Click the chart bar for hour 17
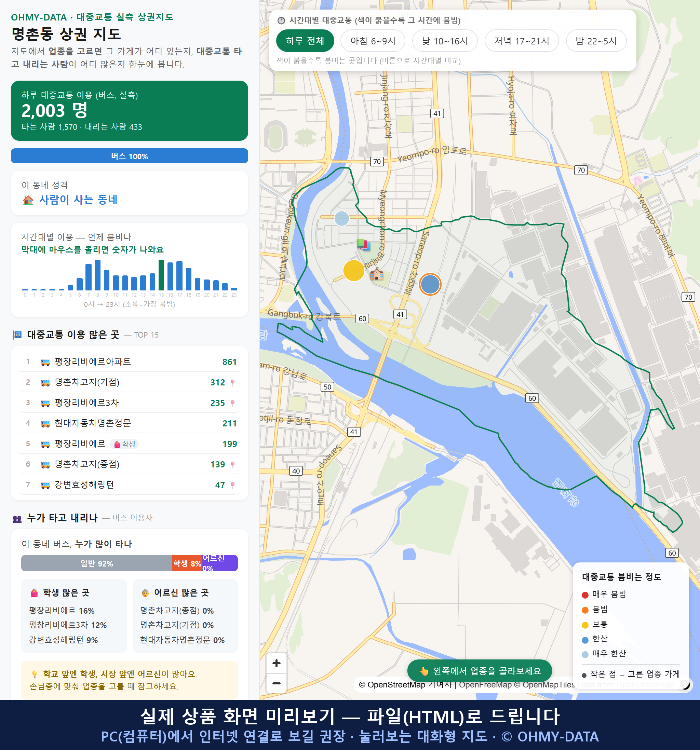 point(179,275)
